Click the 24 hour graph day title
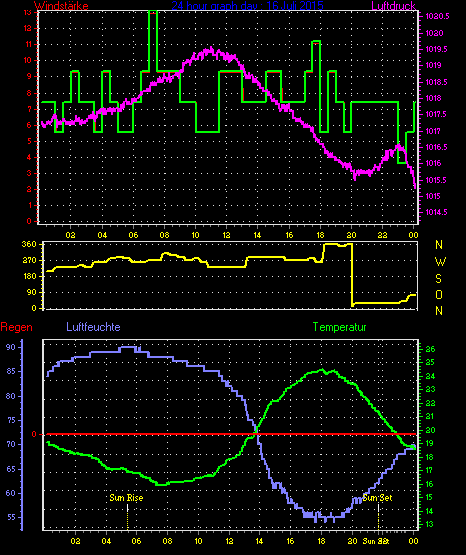The width and height of the screenshot is (466, 555). [247, 5]
